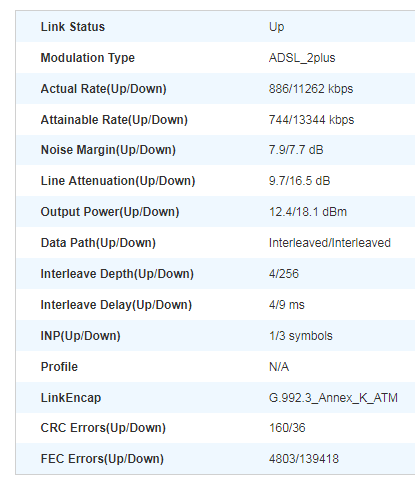Click the Interleave Depth value 4/256
This screenshot has height=488, width=415.
click(x=284, y=274)
